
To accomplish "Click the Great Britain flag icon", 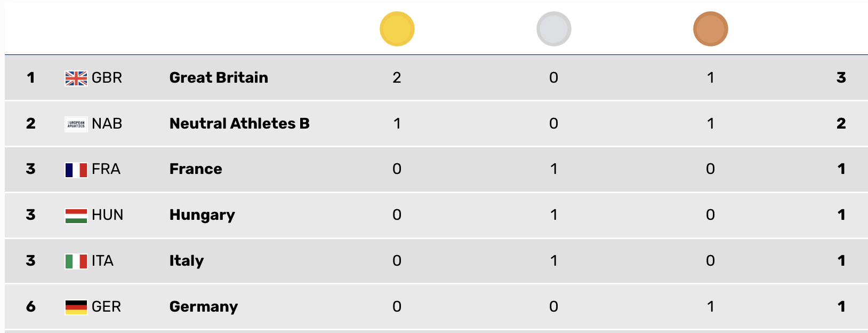I will coord(76,78).
